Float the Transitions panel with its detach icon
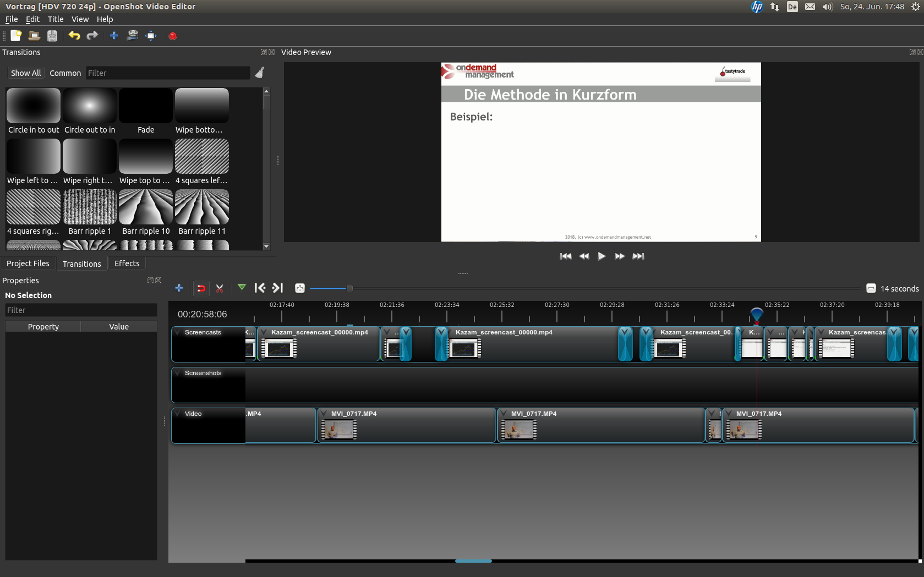The width and height of the screenshot is (924, 577). point(264,52)
